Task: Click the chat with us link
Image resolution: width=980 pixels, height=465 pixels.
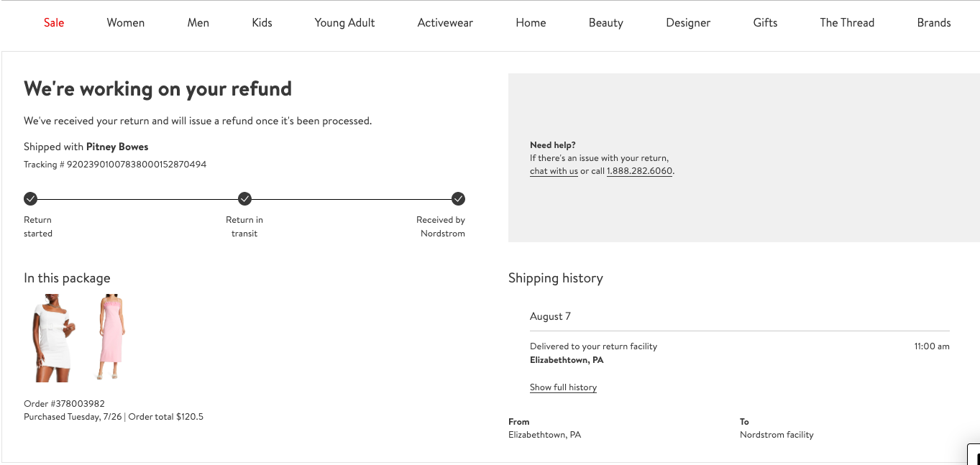Action: pos(554,171)
